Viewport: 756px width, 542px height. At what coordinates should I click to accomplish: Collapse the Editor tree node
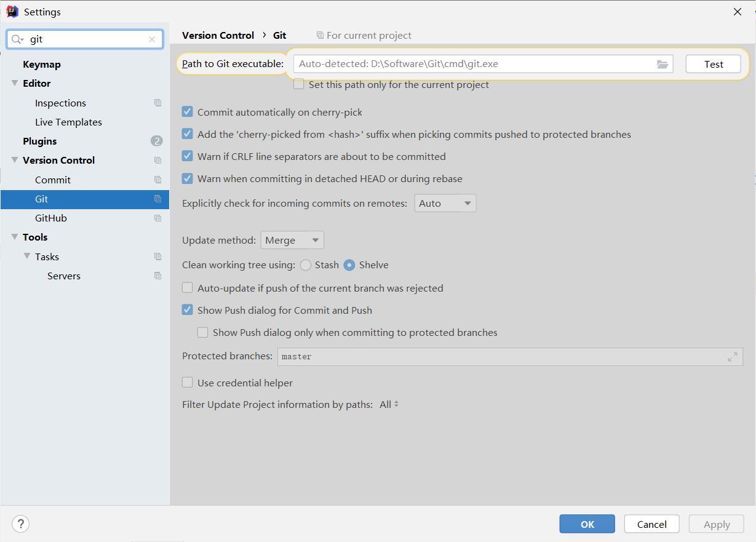[x=15, y=83]
